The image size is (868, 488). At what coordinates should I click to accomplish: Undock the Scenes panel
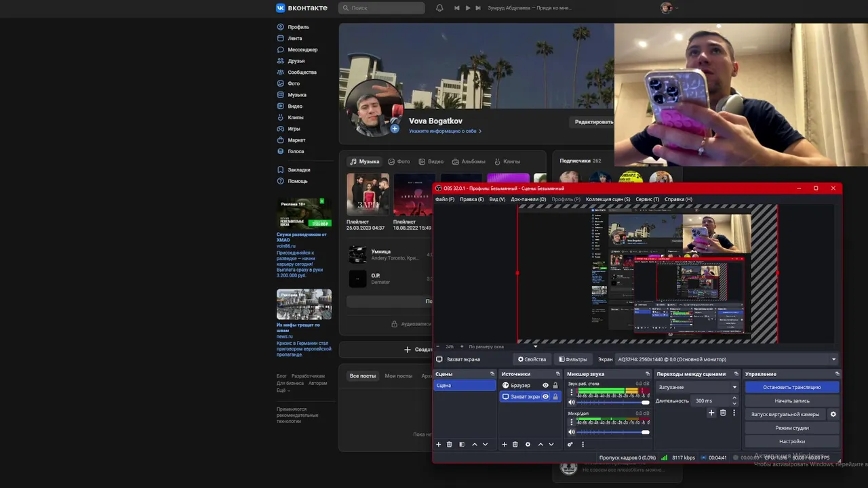click(x=492, y=374)
